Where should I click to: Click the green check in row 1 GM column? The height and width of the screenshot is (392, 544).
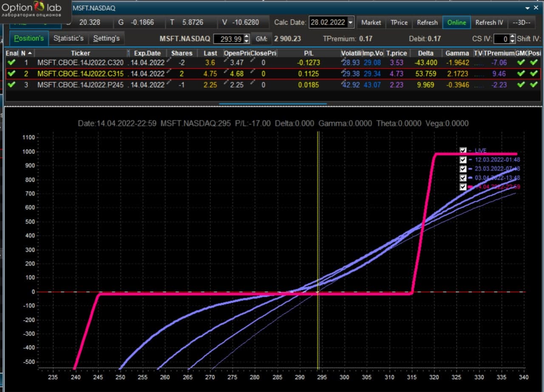(x=521, y=62)
